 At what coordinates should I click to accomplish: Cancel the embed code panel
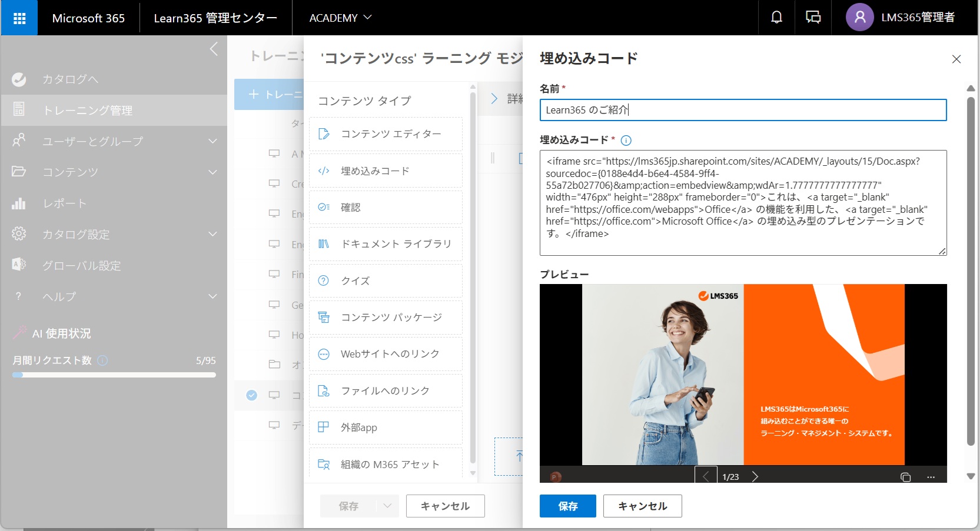[x=643, y=506]
